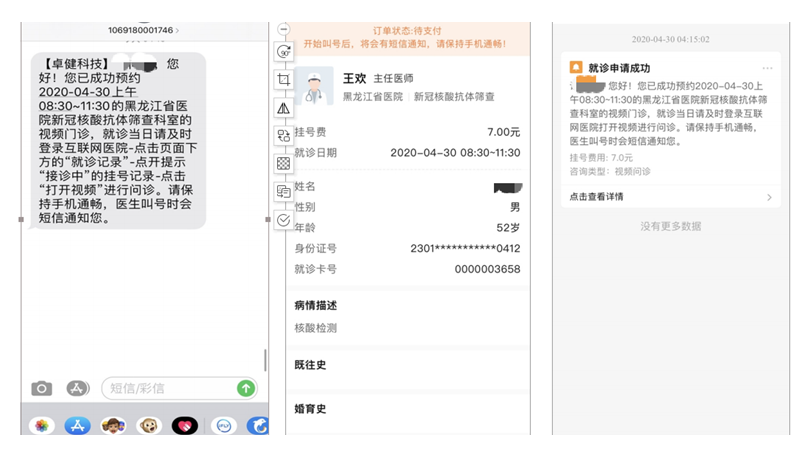Open the Photos app in the iMessage drawer
Screen dimensions: 811x458
[42, 425]
